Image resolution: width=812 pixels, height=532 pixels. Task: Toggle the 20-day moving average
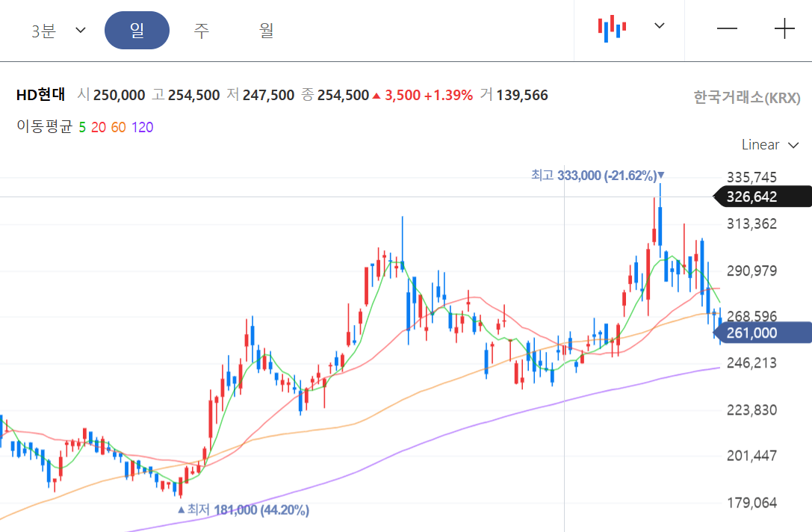click(x=99, y=128)
